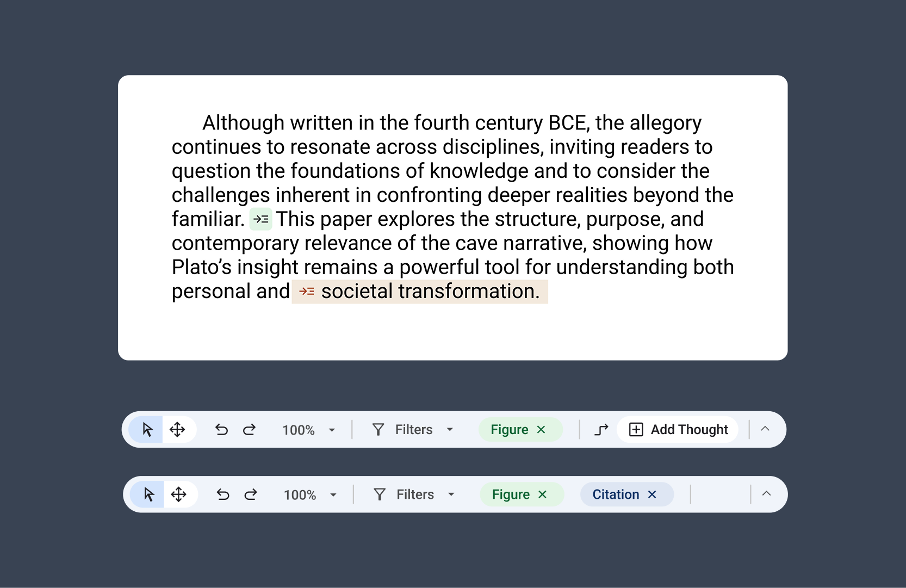The image size is (906, 588).
Task: Click undo arrow in upper toolbar
Action: click(221, 430)
